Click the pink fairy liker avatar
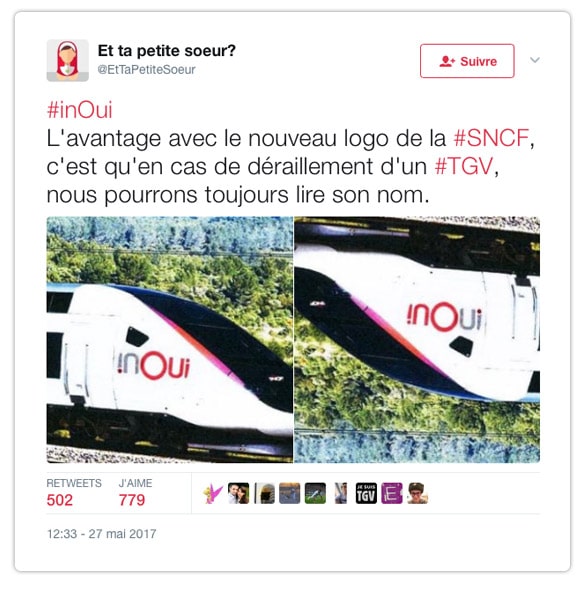Viewport: 583px width, 589px height. pos(213,493)
